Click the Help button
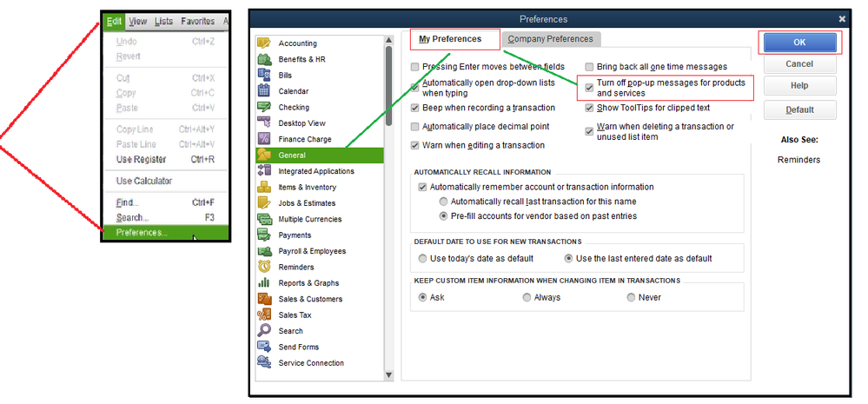This screenshot has width=868, height=404. pos(800,86)
